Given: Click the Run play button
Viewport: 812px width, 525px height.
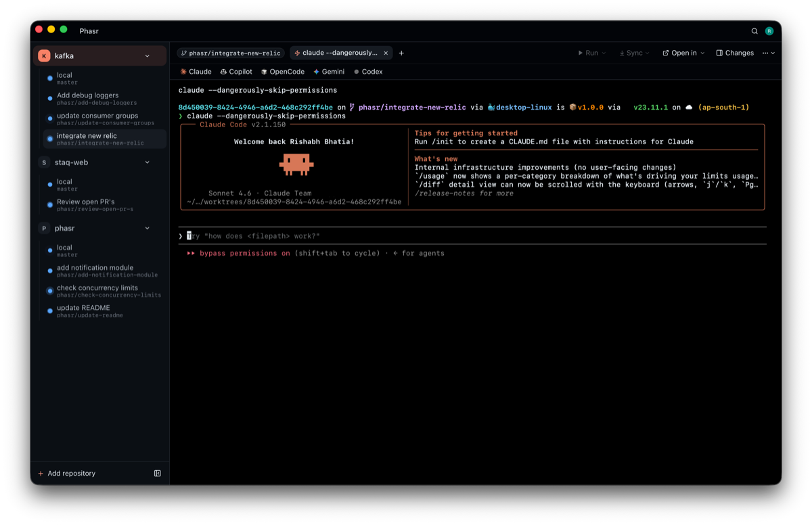Looking at the screenshot, I should tap(587, 53).
